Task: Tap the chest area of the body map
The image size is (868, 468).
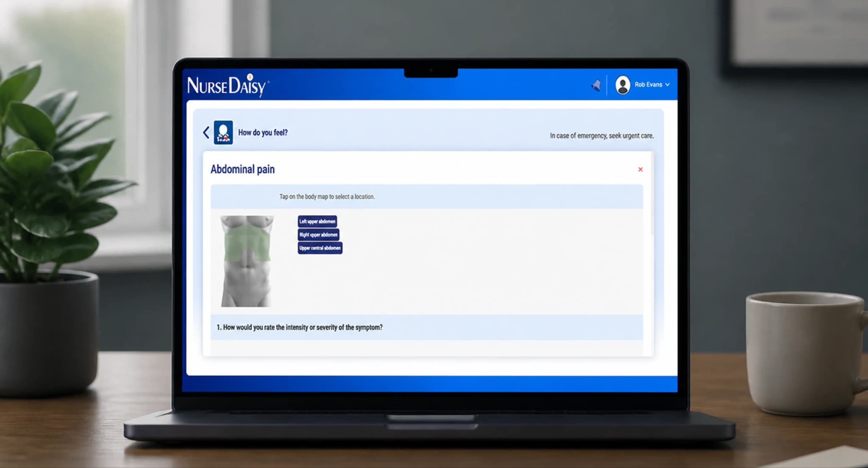Action: (x=247, y=221)
